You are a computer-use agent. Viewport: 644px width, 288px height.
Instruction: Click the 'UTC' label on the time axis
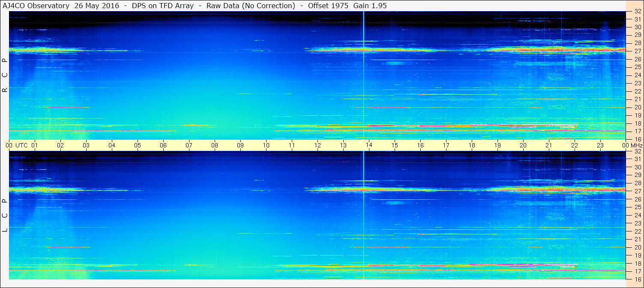pyautogui.click(x=21, y=145)
